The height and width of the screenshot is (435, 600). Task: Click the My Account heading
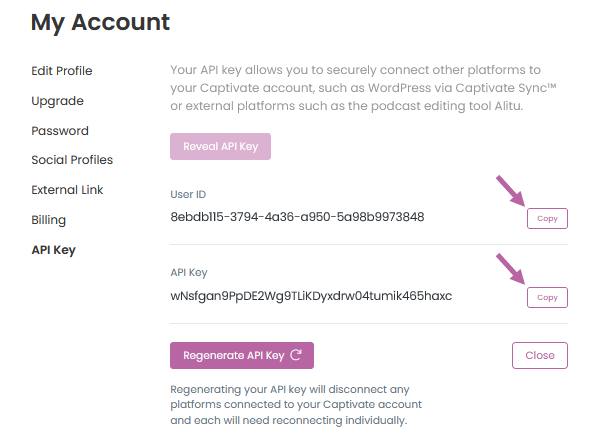coord(100,22)
